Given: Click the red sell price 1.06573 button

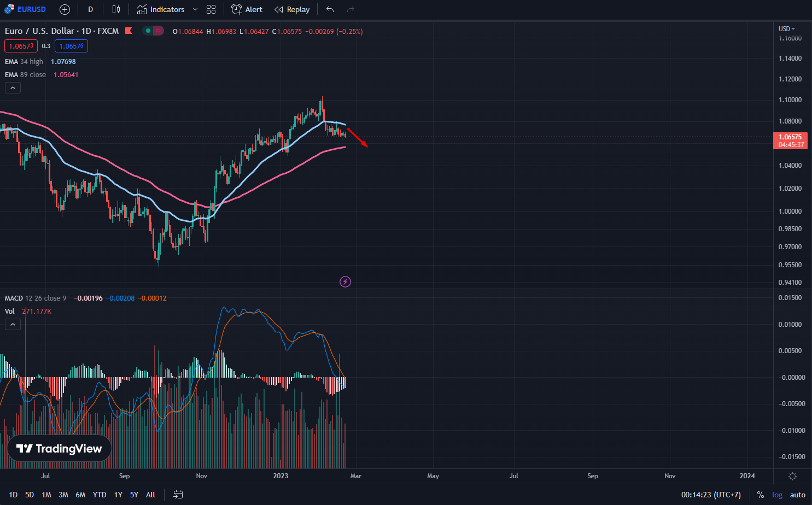Looking at the screenshot, I should click(21, 46).
